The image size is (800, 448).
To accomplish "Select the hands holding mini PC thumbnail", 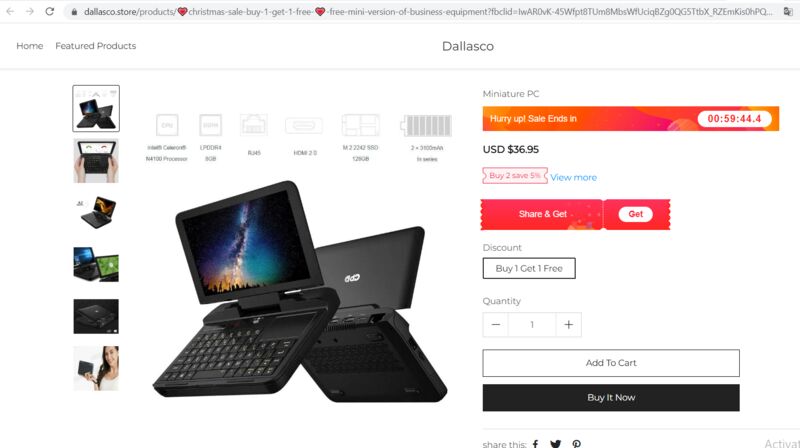I will click(96, 161).
